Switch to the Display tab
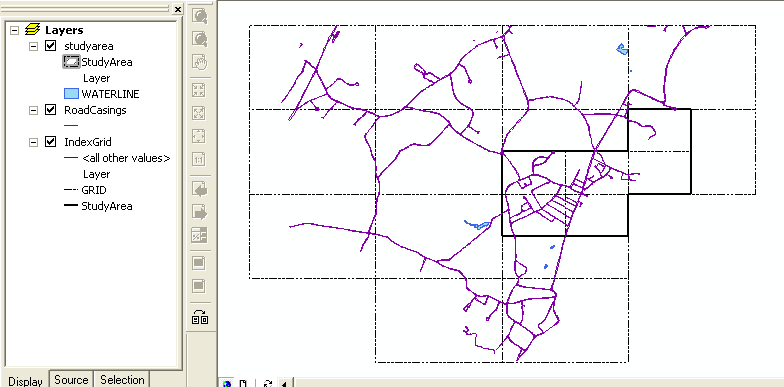 25,380
